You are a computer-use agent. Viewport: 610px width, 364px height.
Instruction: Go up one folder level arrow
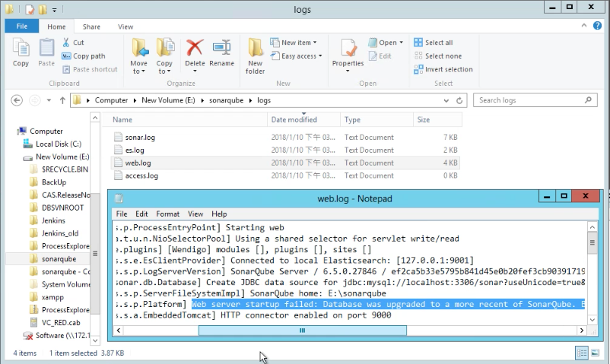(62, 100)
